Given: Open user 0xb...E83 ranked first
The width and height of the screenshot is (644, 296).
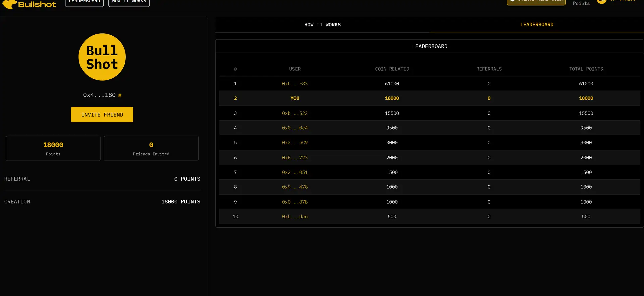Looking at the screenshot, I should 294,84.
